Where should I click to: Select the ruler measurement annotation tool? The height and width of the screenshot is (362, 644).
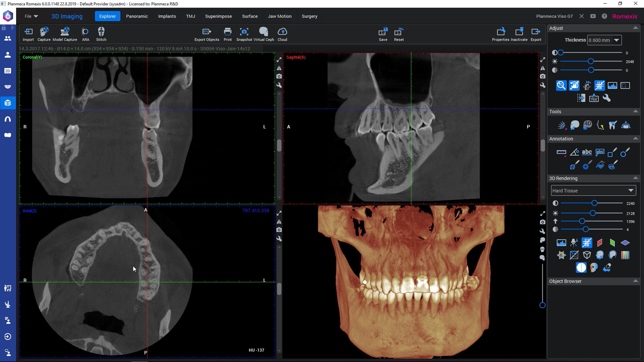[x=561, y=152]
